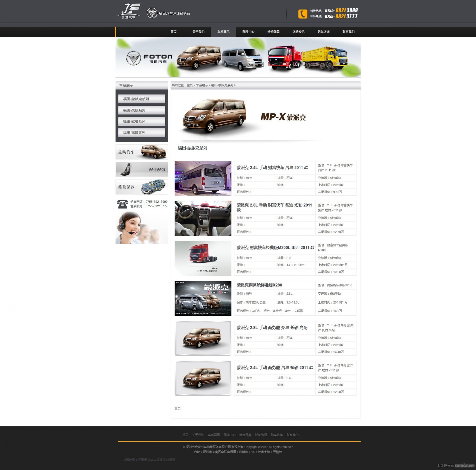The width and height of the screenshot is (476, 470).
Task: Click the 维修保养 sidebar banner
Action: tap(142, 187)
